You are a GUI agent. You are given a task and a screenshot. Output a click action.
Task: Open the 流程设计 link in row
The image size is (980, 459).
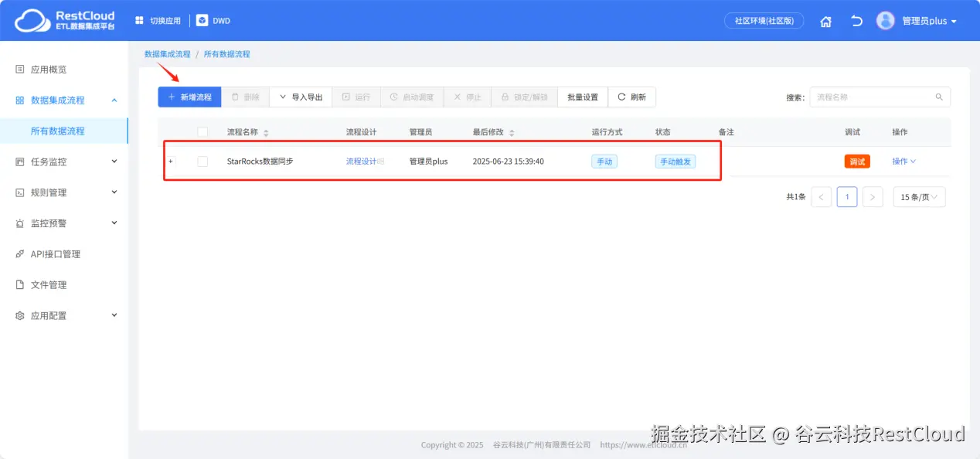tap(361, 161)
